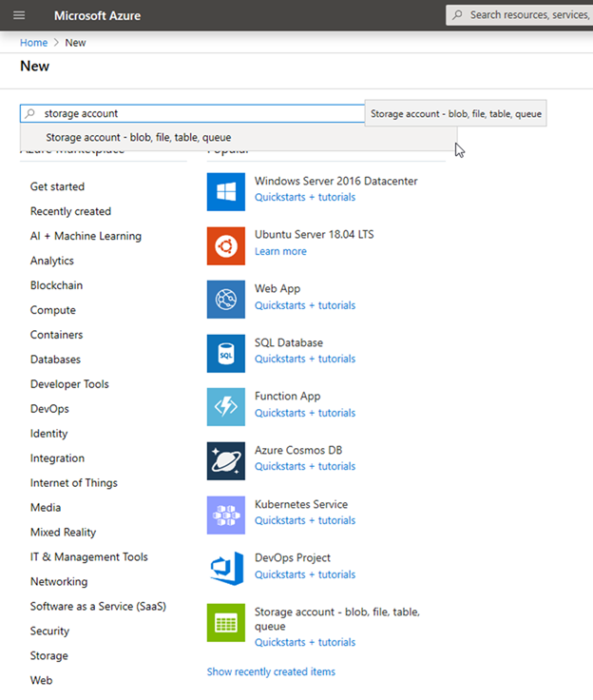Open the hamburger portal menu
The width and height of the screenshot is (593, 700).
19,15
